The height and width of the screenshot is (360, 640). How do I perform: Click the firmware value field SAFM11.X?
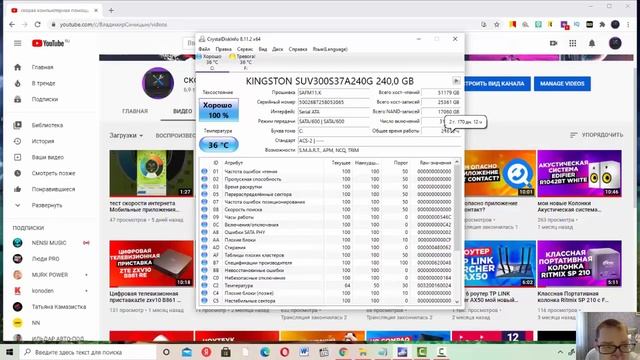[x=333, y=93]
